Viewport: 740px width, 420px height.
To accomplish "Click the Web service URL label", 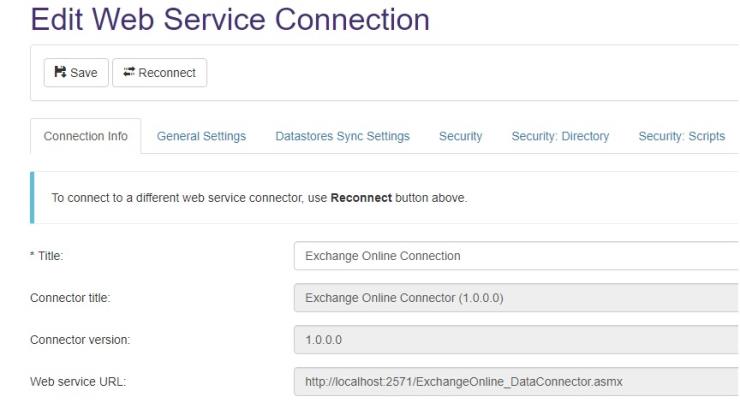I will [x=78, y=382].
